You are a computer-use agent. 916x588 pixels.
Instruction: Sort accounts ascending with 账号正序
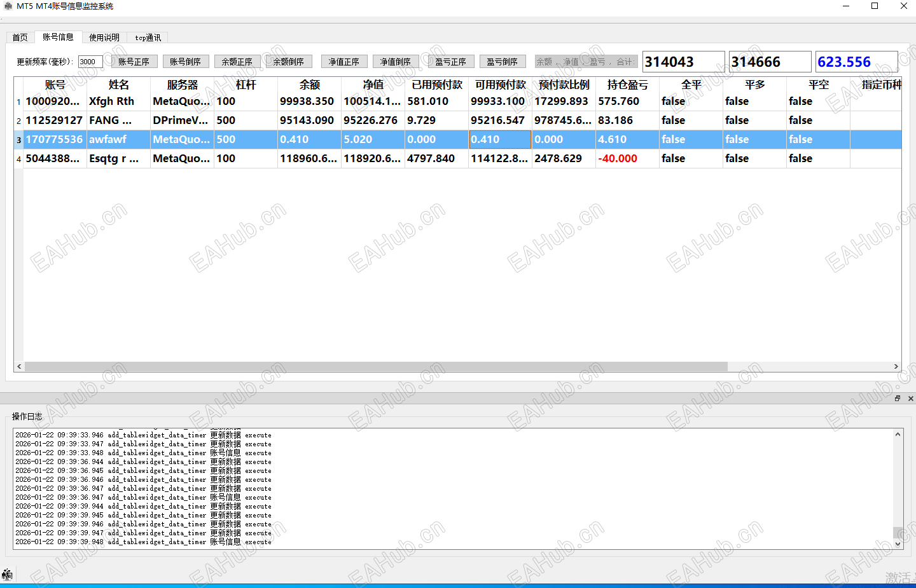[x=134, y=62]
